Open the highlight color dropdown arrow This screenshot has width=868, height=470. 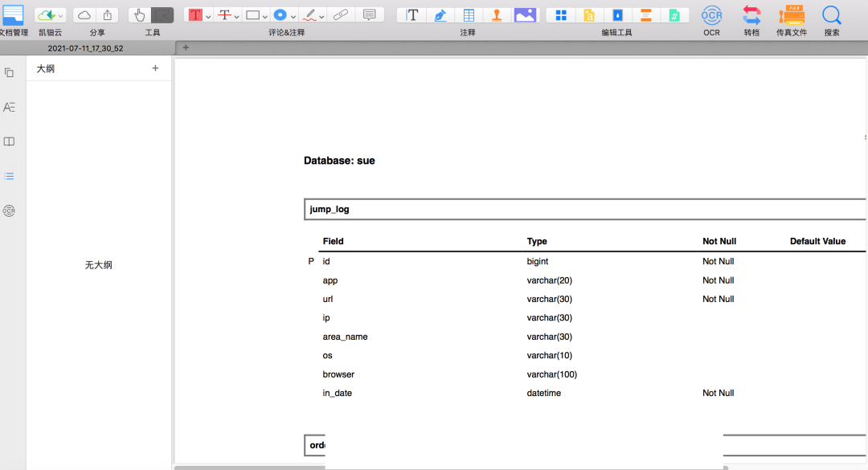pyautogui.click(x=207, y=15)
